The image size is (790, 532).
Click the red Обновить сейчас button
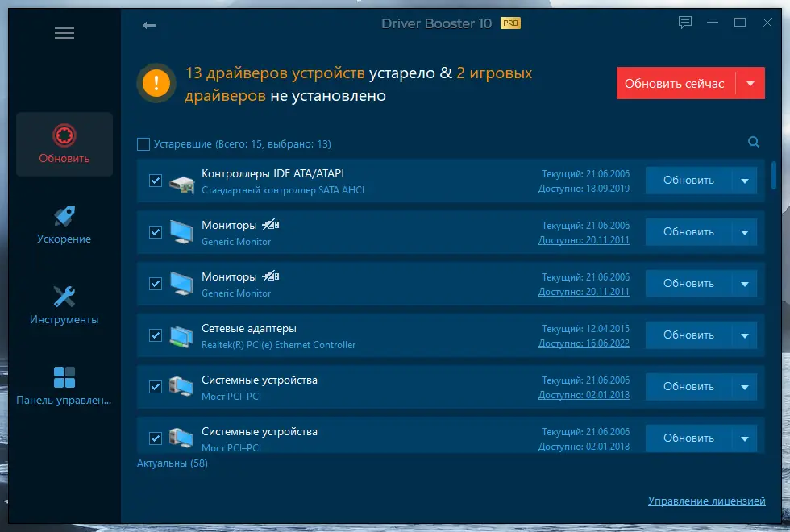676,84
